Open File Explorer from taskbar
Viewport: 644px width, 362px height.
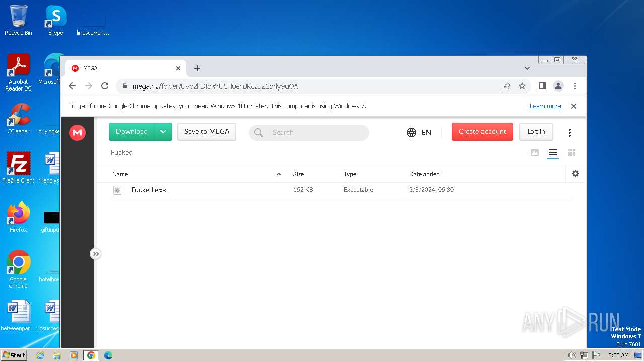pos(57,355)
